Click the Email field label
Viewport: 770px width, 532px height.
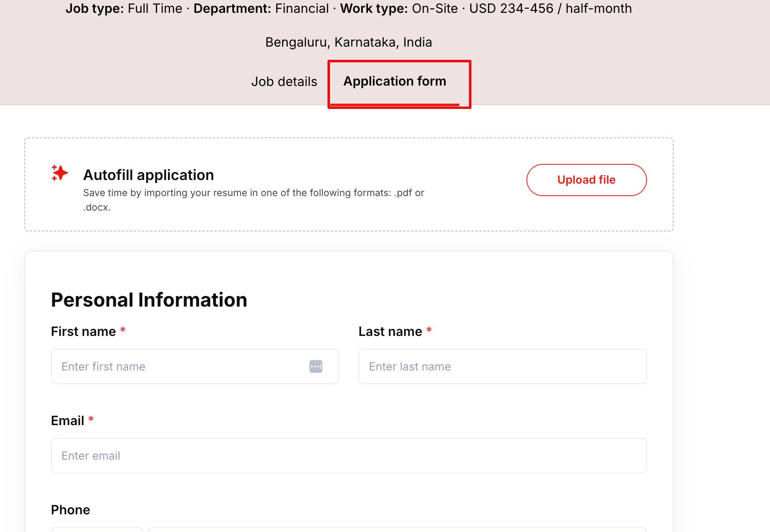click(x=68, y=421)
